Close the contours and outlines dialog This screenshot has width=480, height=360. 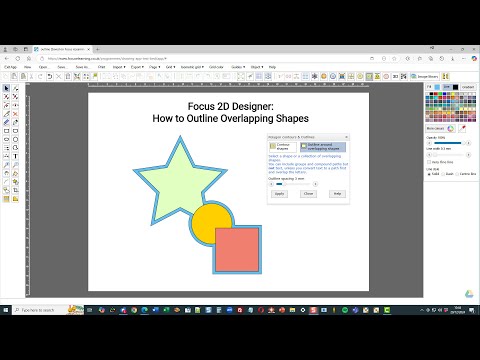[346, 137]
